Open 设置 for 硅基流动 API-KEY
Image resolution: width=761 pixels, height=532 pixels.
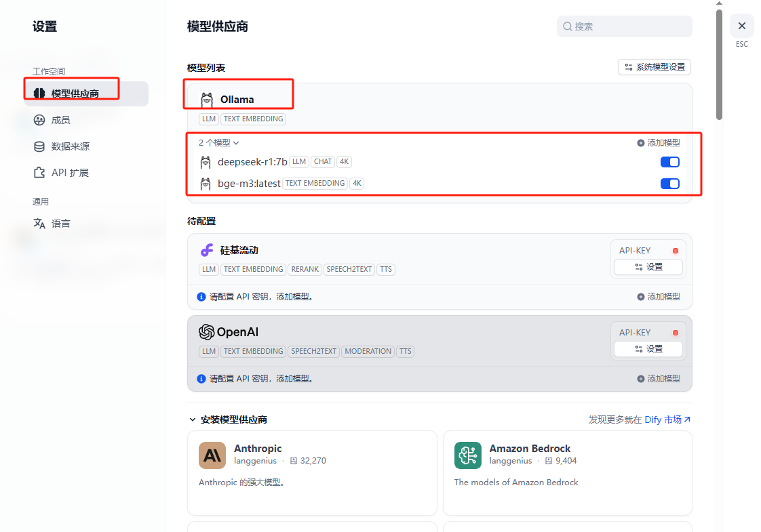point(648,267)
